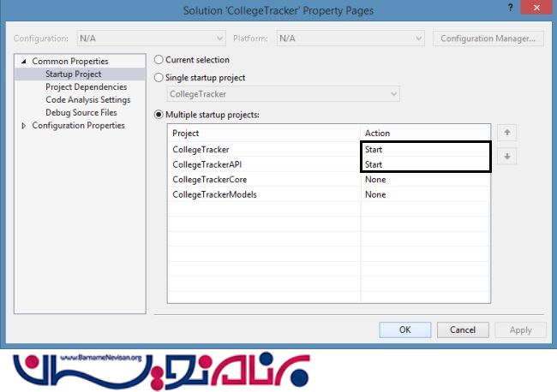Image resolution: width=557 pixels, height=392 pixels.
Task: Open Debug Source Files page
Action: point(81,112)
